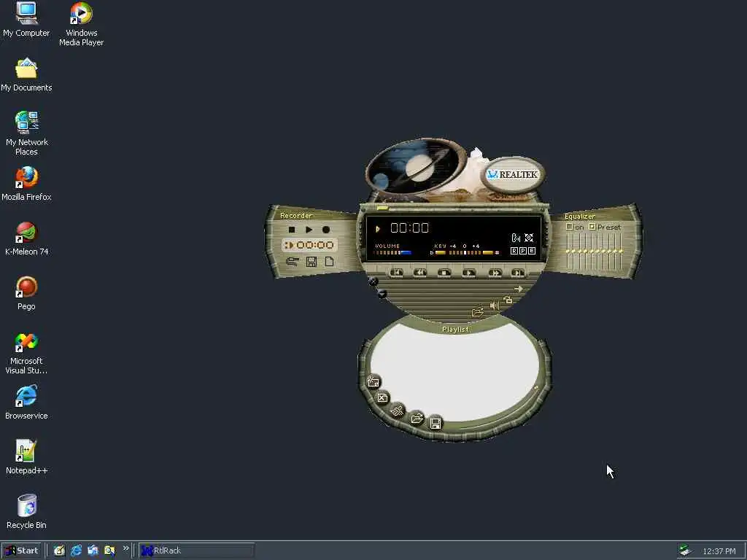The height and width of the screenshot is (560, 747).
Task: Set the KEY pitch slider
Action: [x=465, y=252]
